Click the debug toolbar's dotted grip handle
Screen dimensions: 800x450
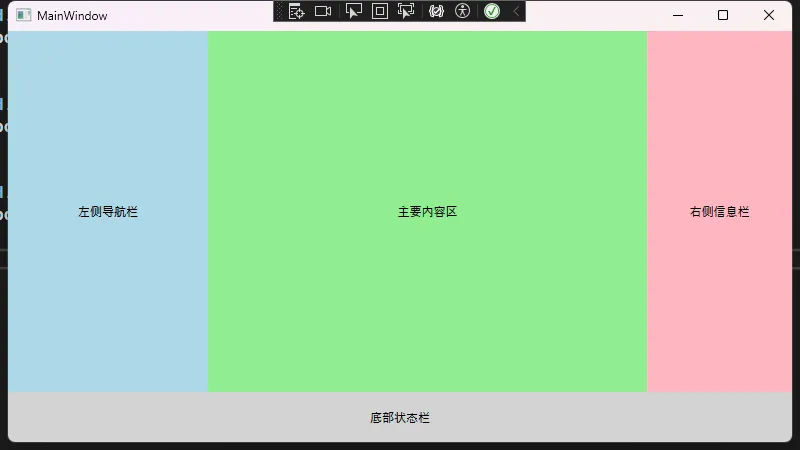click(280, 11)
